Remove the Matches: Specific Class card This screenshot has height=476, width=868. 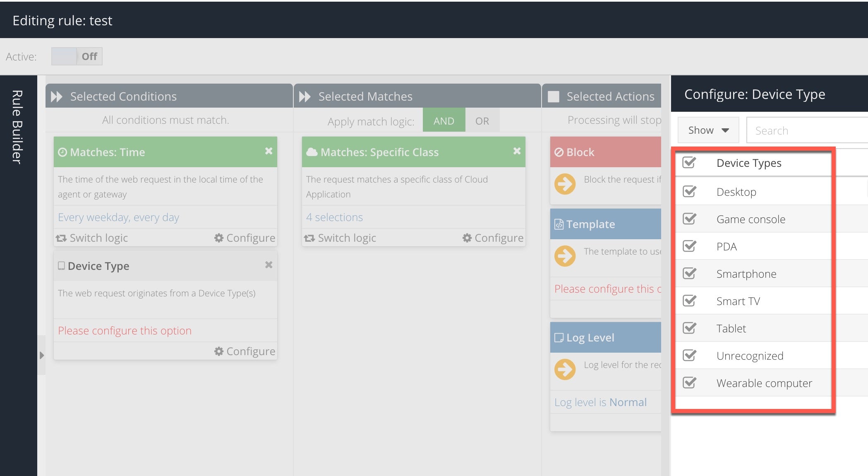(517, 151)
